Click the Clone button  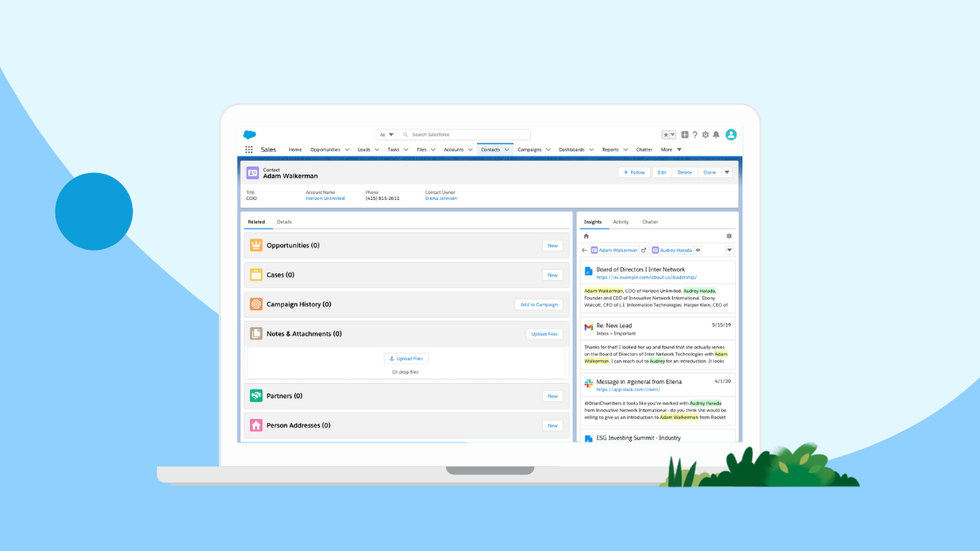point(710,172)
